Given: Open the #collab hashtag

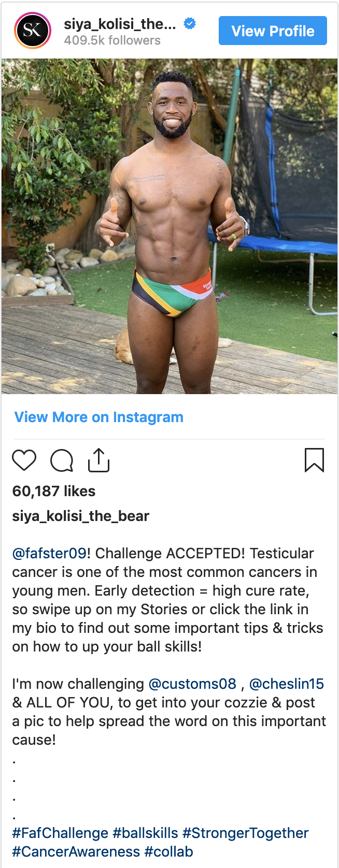Looking at the screenshot, I should [168, 851].
